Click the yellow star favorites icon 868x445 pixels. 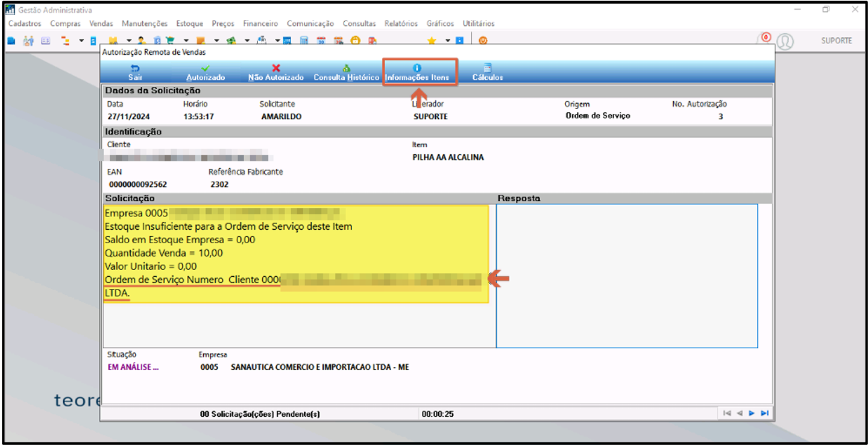point(432,41)
